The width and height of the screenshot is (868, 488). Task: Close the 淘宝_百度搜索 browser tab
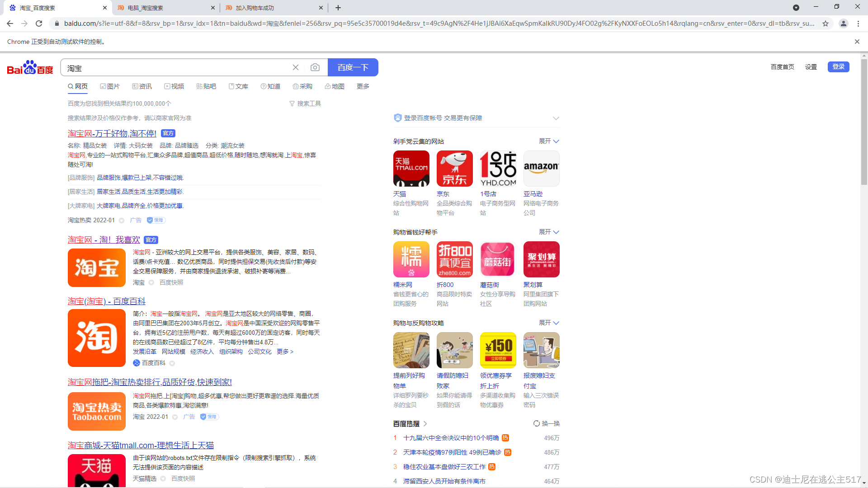coord(104,8)
